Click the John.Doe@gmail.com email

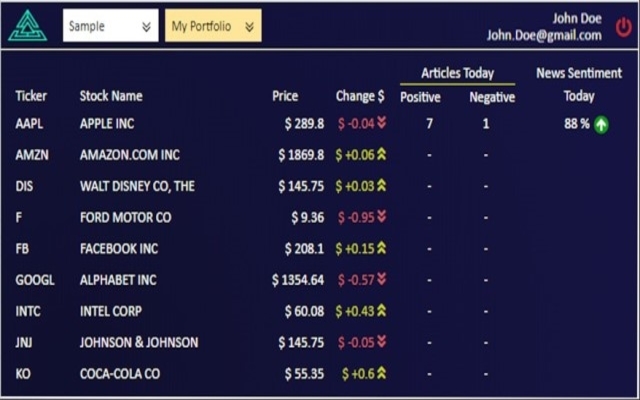click(x=544, y=35)
